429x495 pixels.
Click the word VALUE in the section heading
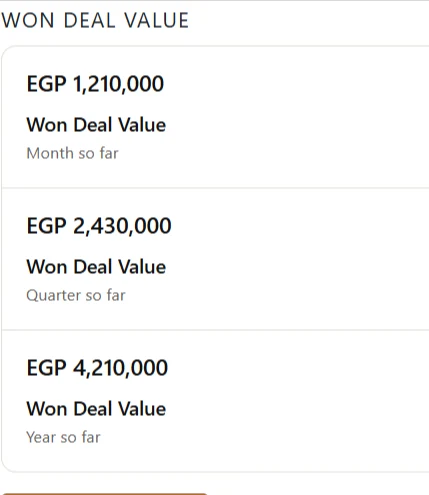(157, 20)
